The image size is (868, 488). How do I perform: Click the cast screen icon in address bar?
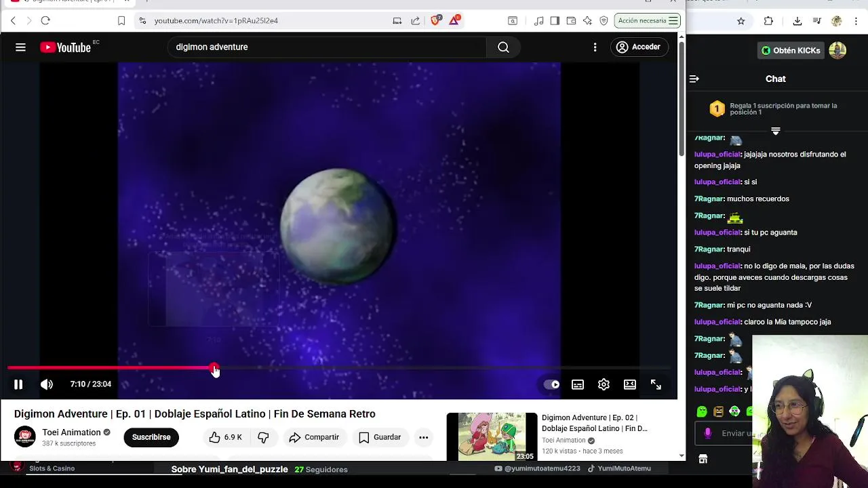397,20
